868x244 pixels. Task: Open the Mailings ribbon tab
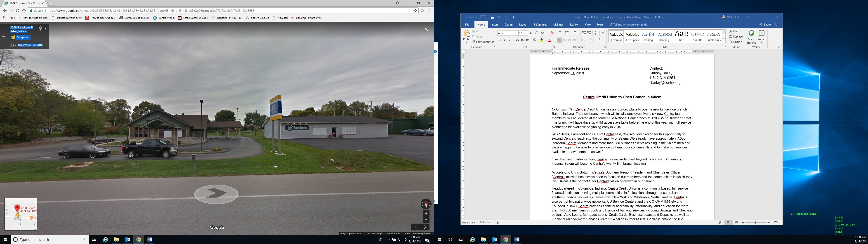coord(558,25)
